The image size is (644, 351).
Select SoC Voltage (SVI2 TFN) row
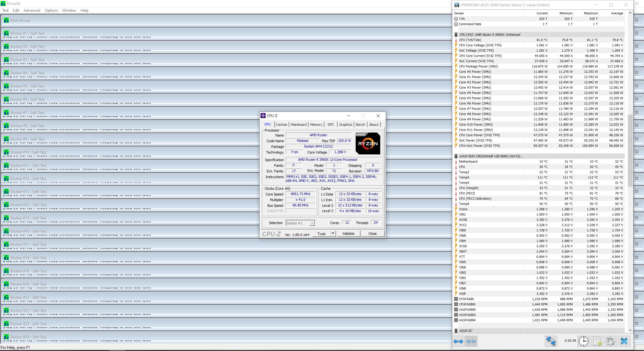(x=539, y=50)
